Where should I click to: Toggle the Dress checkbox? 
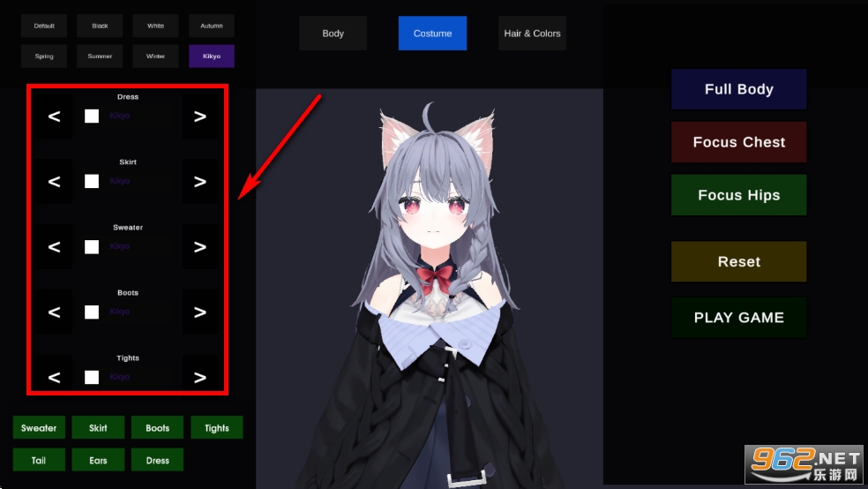pos(92,116)
